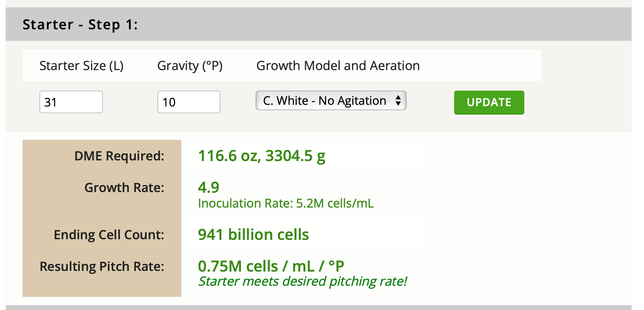
Task: Click the "Starter Size (L)" column label
Action: point(81,66)
